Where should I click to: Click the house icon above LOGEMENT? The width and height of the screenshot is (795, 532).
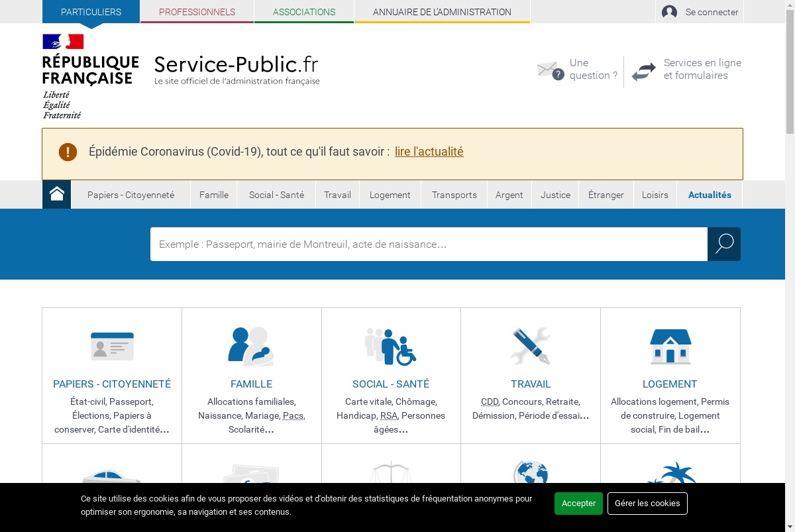click(670, 346)
